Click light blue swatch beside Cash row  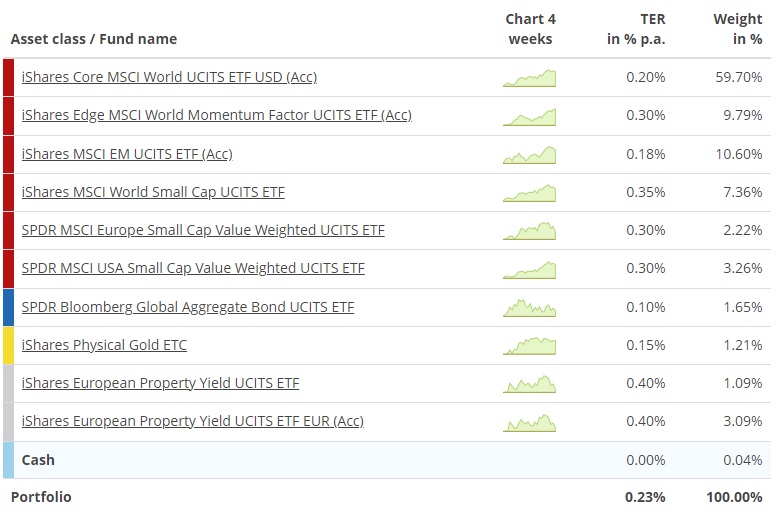click(x=8, y=460)
